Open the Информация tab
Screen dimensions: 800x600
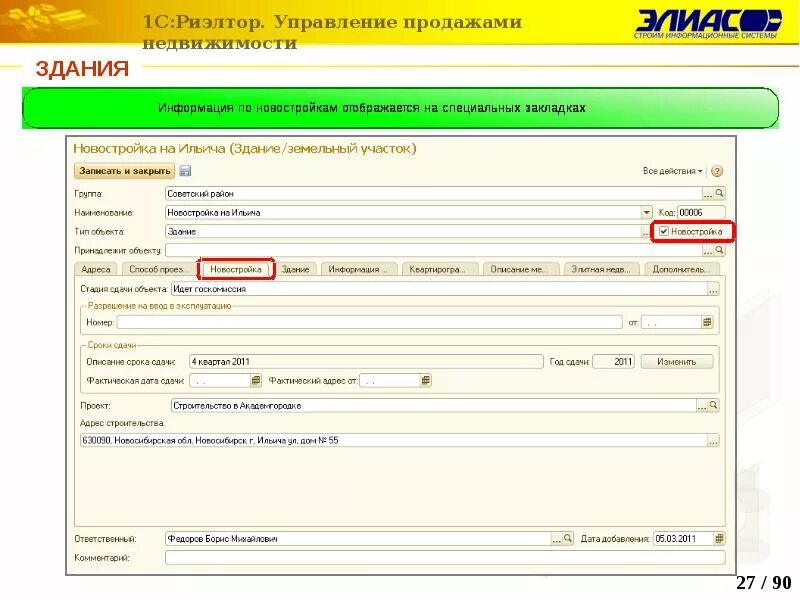tap(358, 269)
